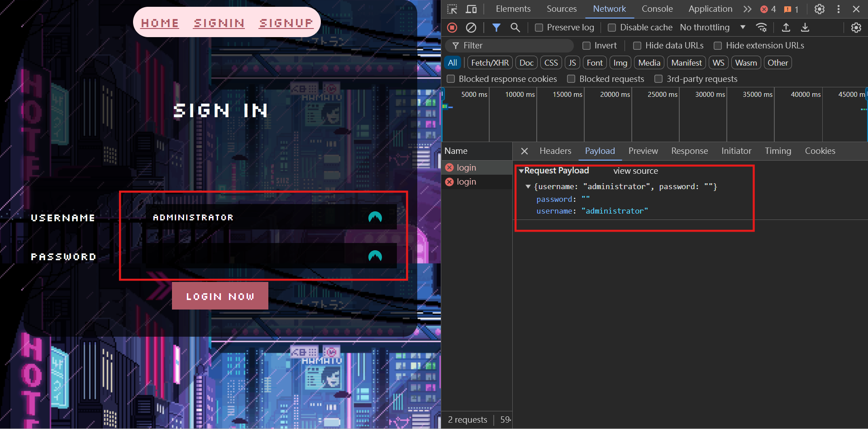The image size is (868, 429).
Task: Filter requests by Doc type
Action: tap(526, 63)
